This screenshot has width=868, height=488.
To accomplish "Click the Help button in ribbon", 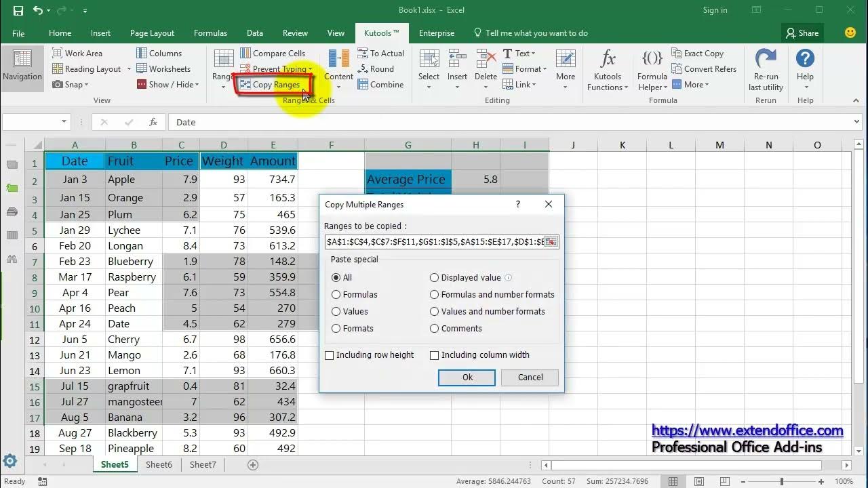I will pyautogui.click(x=805, y=69).
